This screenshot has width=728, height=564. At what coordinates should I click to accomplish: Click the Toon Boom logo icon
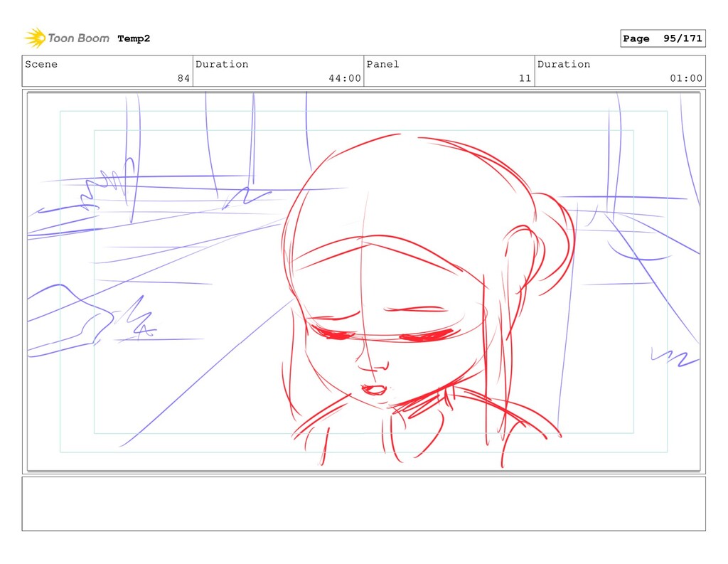click(x=35, y=38)
